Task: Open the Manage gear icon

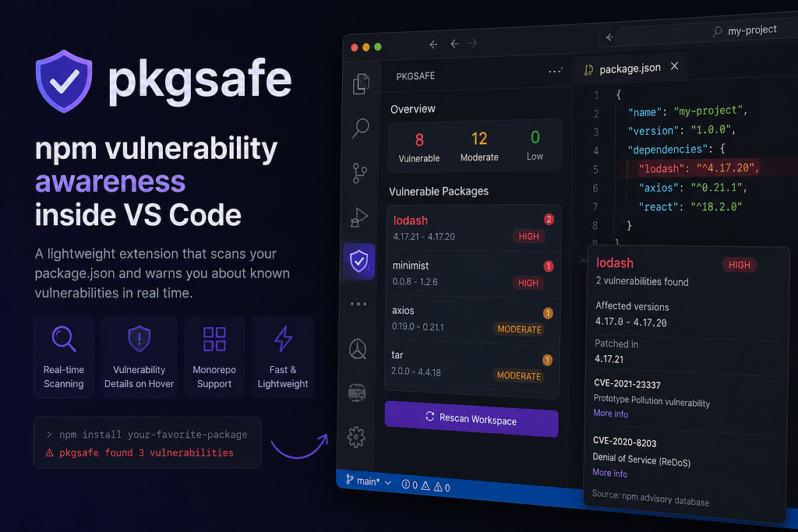Action: tap(356, 437)
